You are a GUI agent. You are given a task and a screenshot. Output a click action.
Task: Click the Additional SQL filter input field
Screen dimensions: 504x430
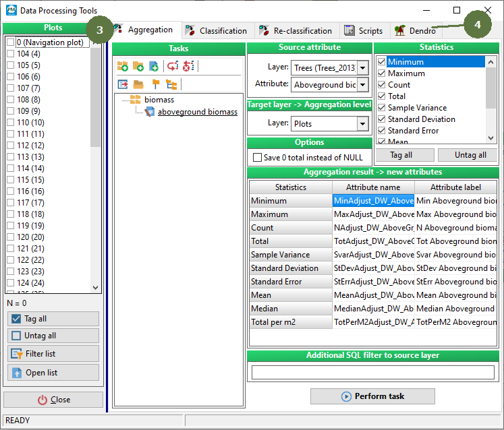373,372
